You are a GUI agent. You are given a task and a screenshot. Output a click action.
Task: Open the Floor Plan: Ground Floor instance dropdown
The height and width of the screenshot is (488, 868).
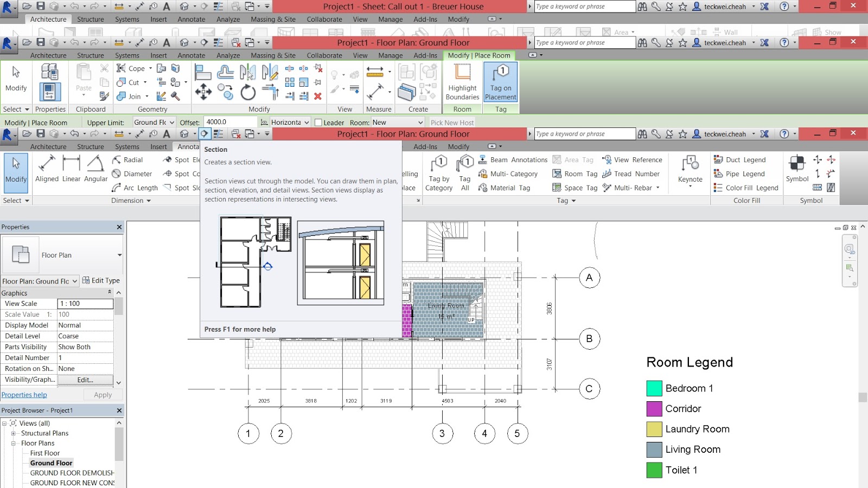pyautogui.click(x=74, y=281)
